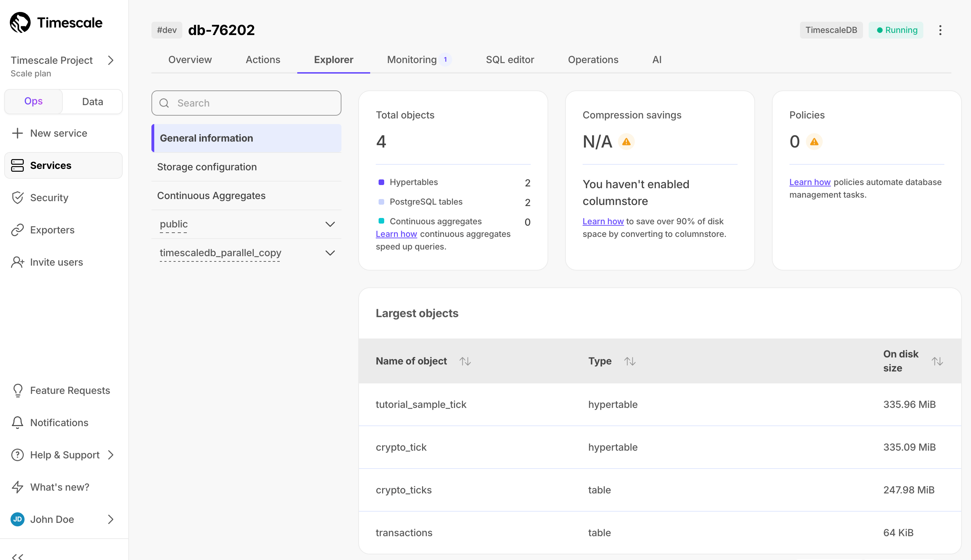Click the 64 KiB size value
The height and width of the screenshot is (560, 971).
click(898, 532)
